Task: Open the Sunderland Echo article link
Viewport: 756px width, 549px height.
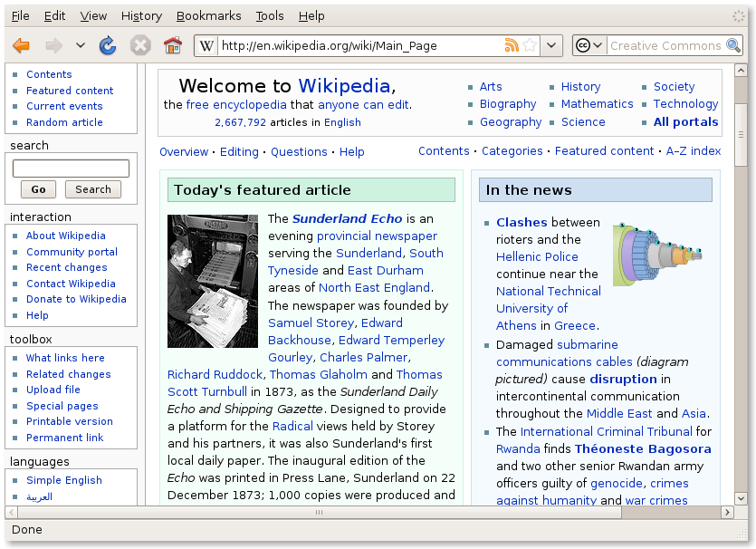Action: 347,219
